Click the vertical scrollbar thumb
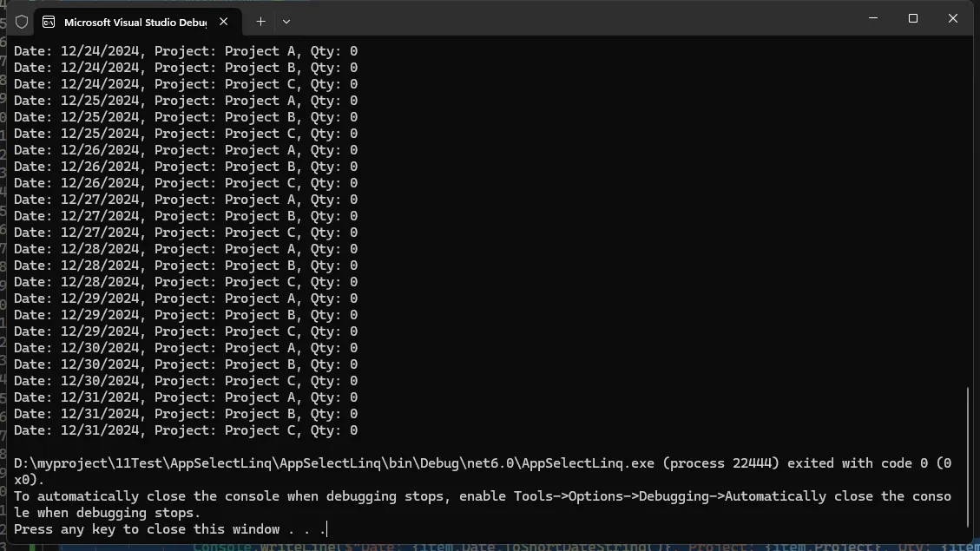Viewport: 980px width, 551px height. (x=969, y=456)
